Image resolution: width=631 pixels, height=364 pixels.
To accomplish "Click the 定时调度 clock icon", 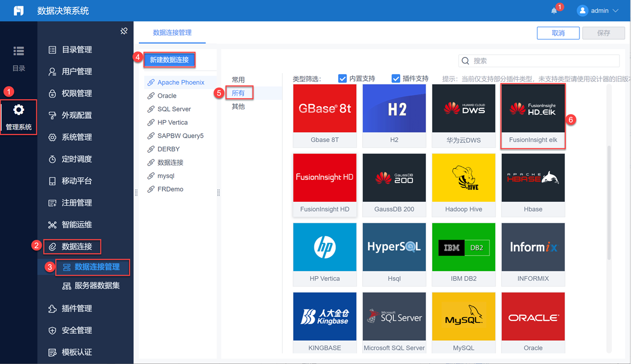I will (52, 159).
